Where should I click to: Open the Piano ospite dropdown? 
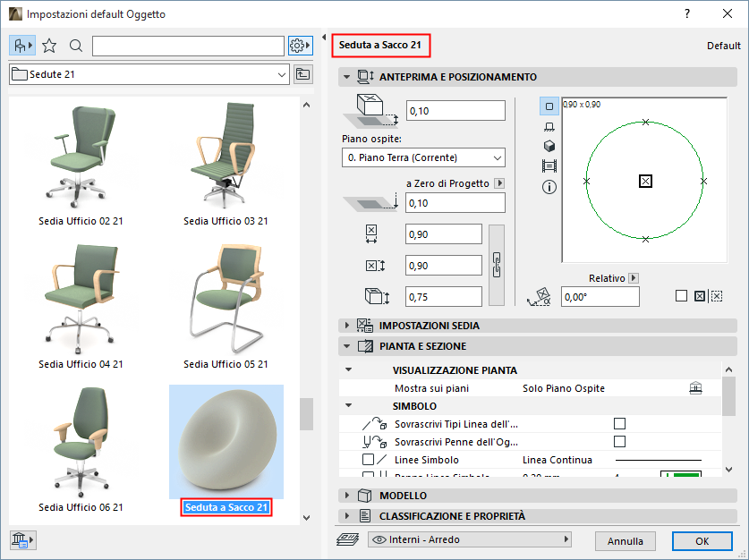[x=423, y=157]
